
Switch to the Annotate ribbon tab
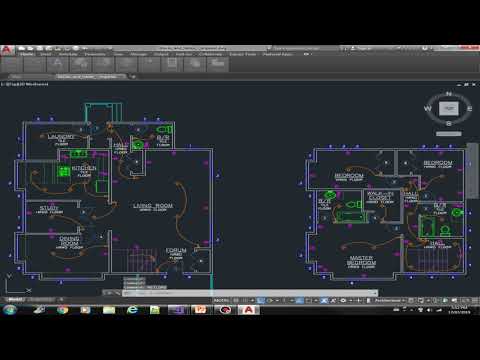[68, 54]
